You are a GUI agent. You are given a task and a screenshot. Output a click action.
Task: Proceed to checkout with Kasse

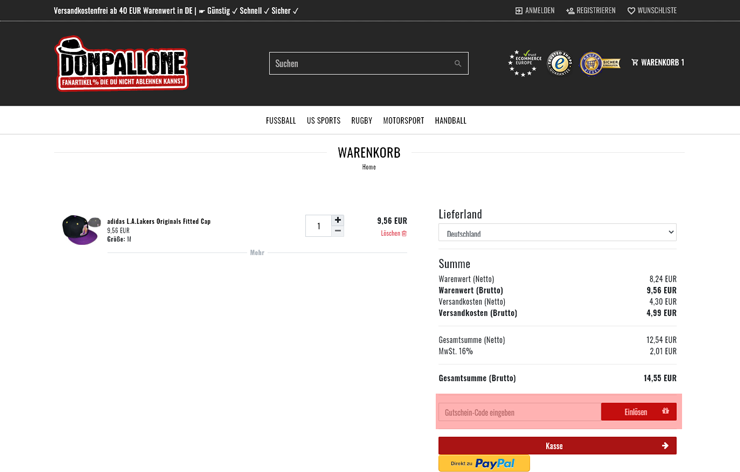click(x=557, y=446)
